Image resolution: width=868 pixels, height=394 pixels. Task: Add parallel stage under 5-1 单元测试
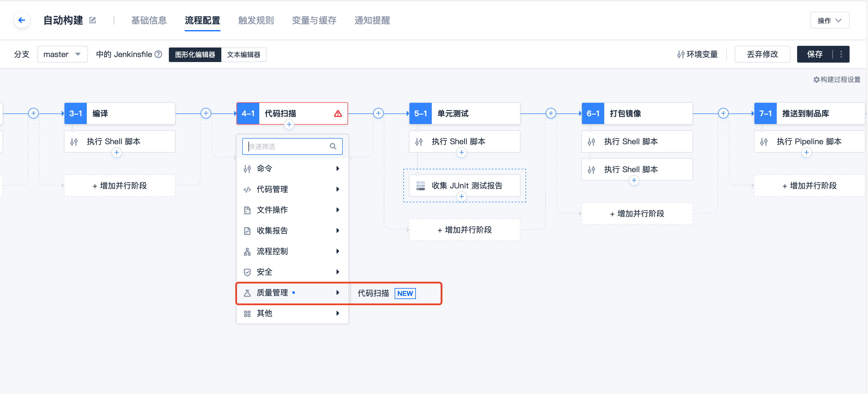(x=465, y=230)
